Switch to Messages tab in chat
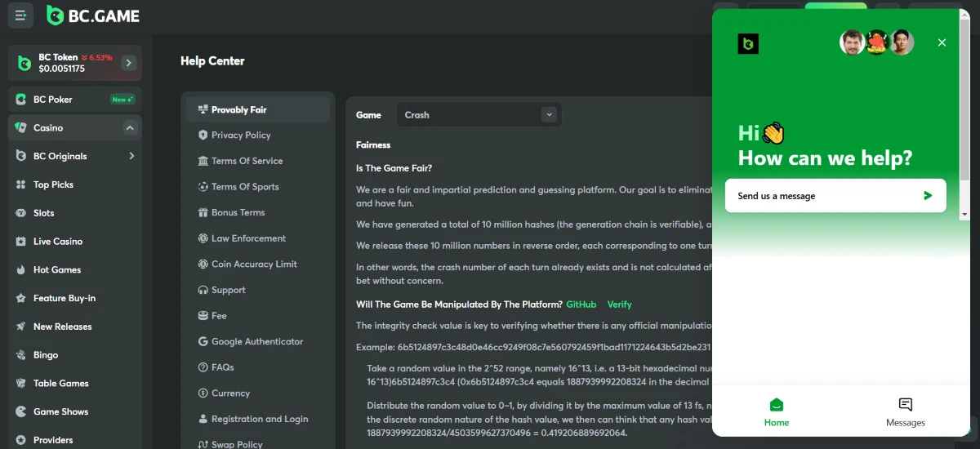The image size is (980, 449). 905,411
